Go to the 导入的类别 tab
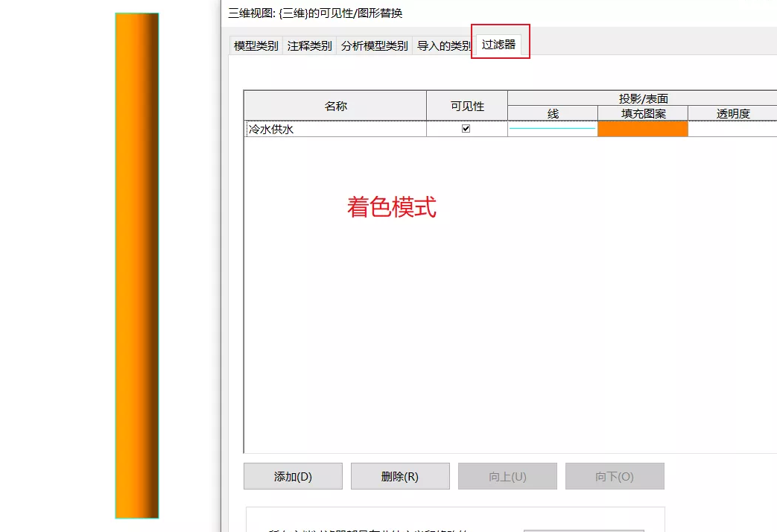Image resolution: width=777 pixels, height=532 pixels. pyautogui.click(x=443, y=45)
